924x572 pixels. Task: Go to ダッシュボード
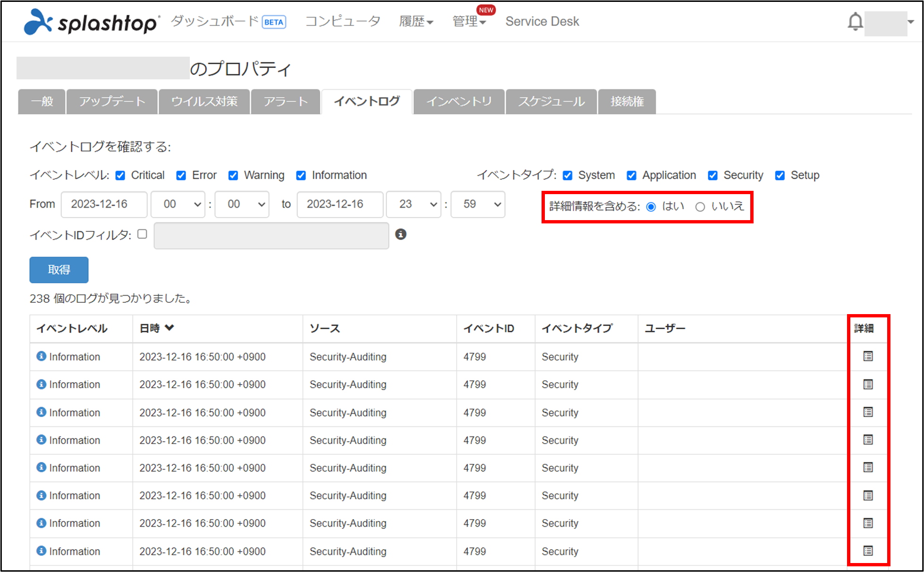pyautogui.click(x=215, y=21)
